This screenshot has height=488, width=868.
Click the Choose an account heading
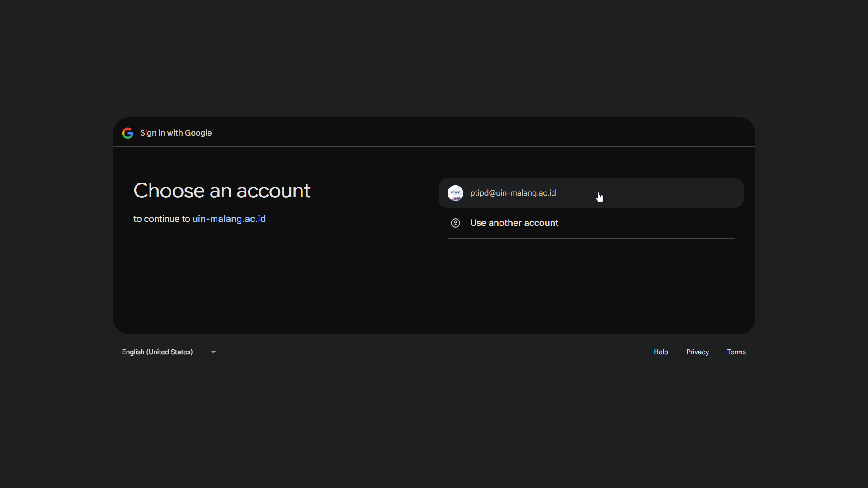pyautogui.click(x=222, y=191)
